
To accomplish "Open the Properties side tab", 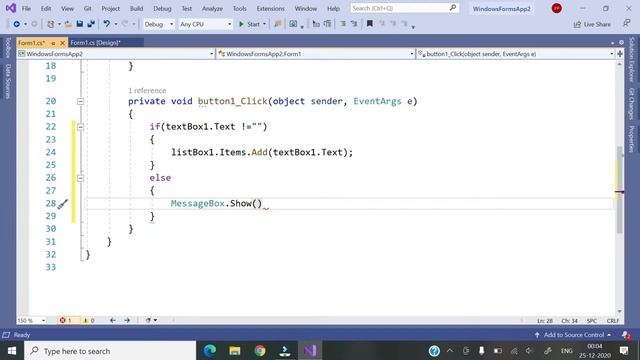I will 632,139.
